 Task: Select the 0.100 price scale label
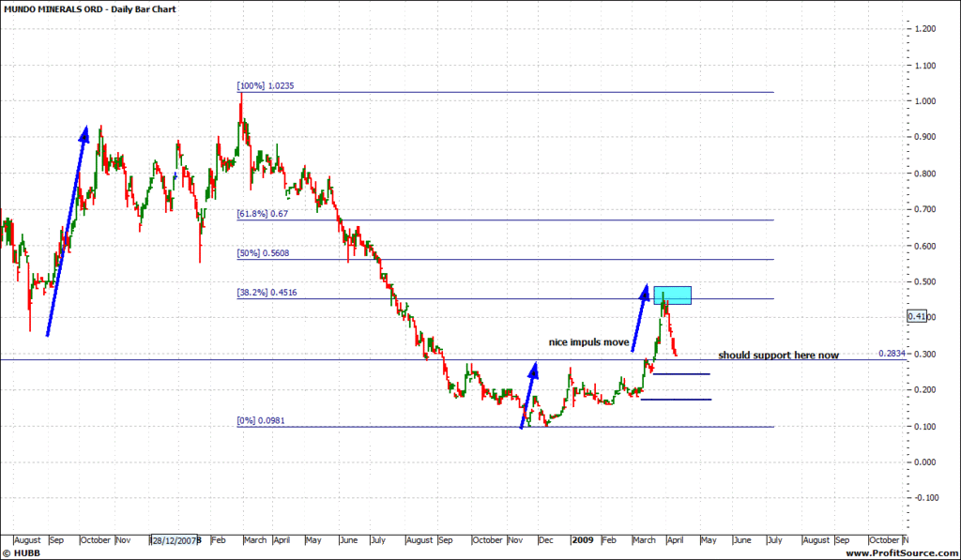tap(924, 427)
